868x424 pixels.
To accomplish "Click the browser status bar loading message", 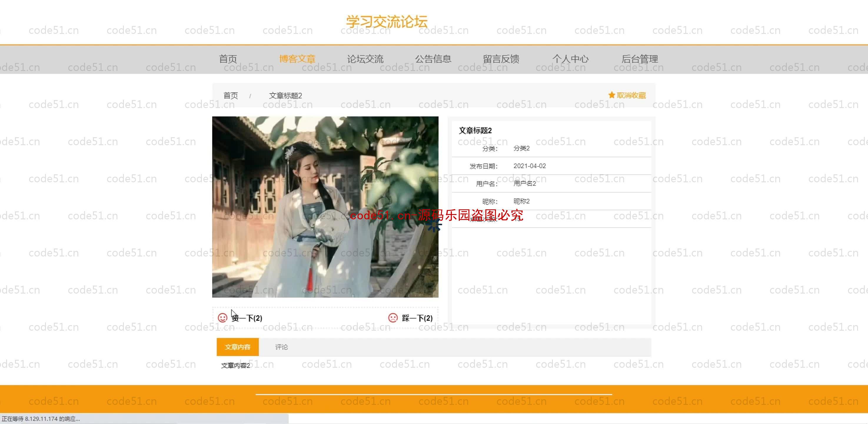I will 41,419.
